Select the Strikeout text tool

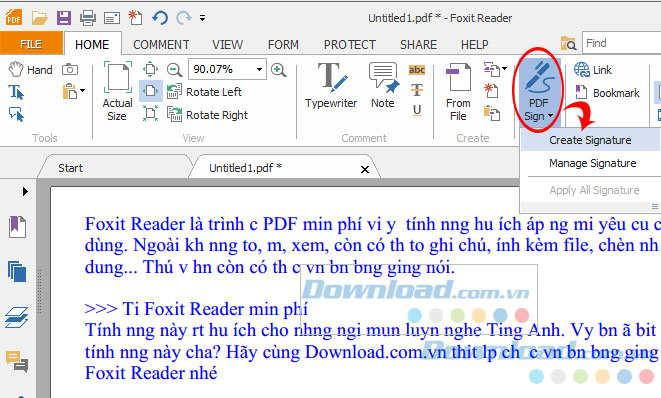pyautogui.click(x=416, y=90)
